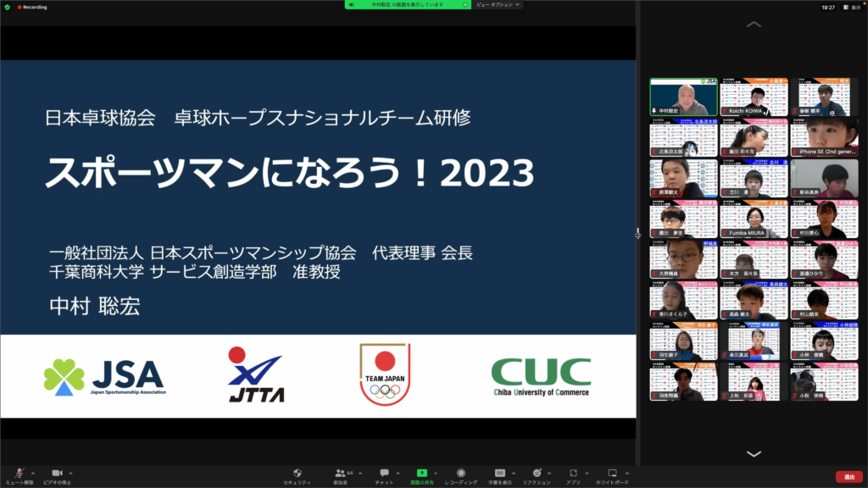
Task: Open the whiteboard icon
Action: [612, 472]
